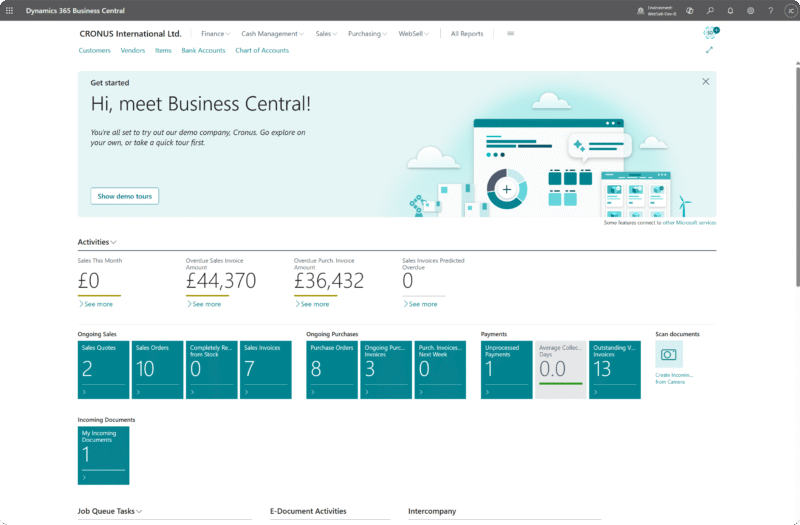Open the Sales menu
The width and height of the screenshot is (800, 525).
[326, 34]
